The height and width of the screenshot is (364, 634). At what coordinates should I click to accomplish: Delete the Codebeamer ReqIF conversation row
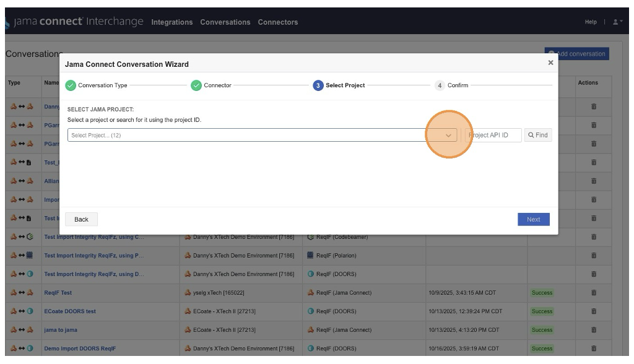click(594, 236)
